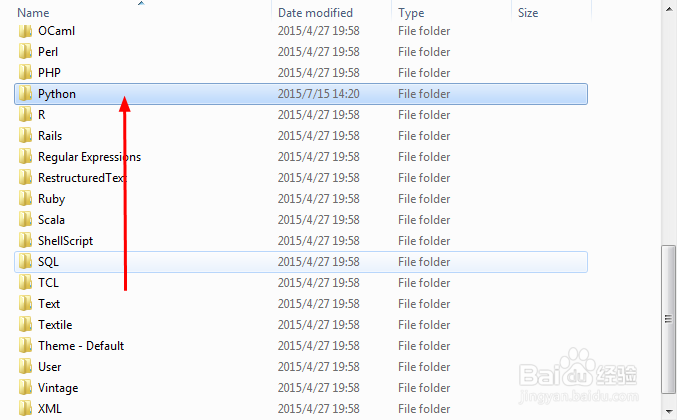Select the Regular Expressions folder name
The width and height of the screenshot is (677, 420).
click(89, 157)
